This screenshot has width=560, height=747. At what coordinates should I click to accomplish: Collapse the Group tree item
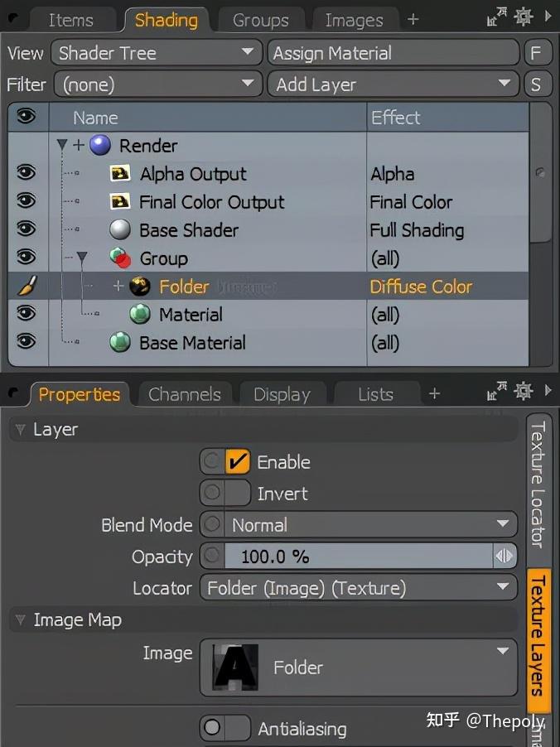coord(81,258)
